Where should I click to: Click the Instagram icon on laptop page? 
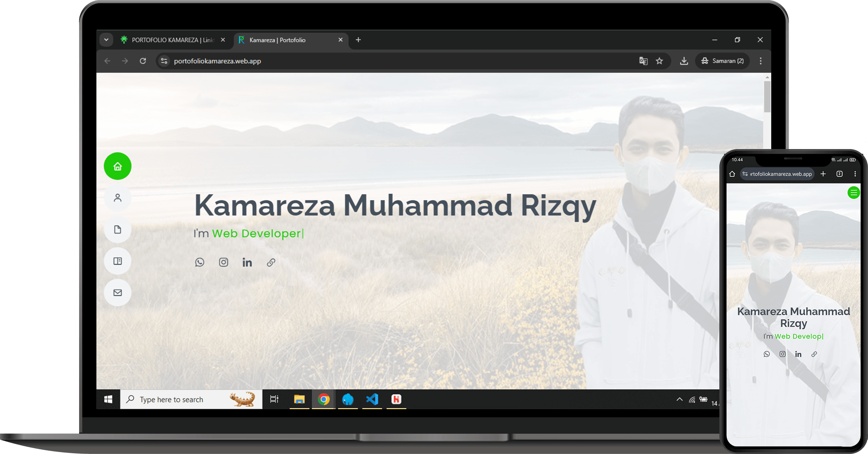point(223,262)
